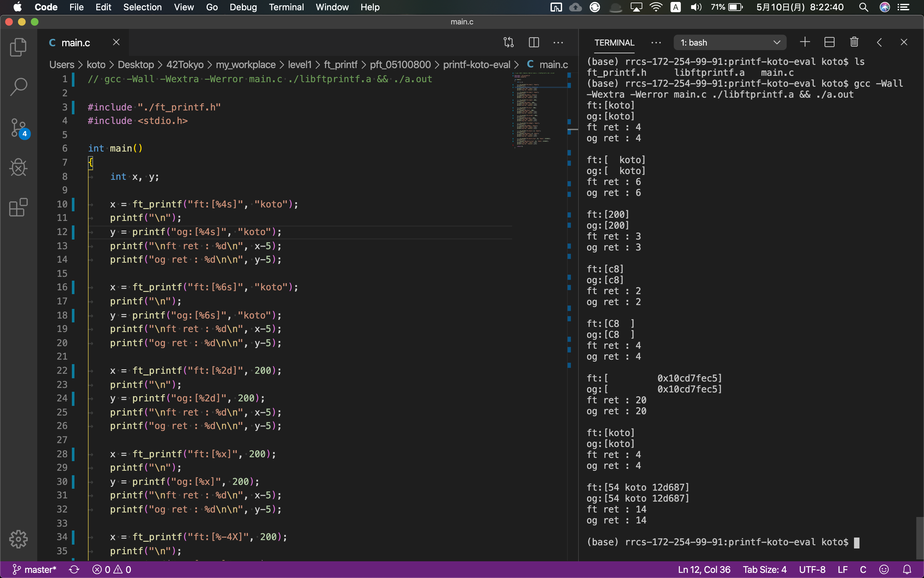The image size is (924, 578).
Task: Open the Debug menu in menu bar
Action: click(x=243, y=7)
